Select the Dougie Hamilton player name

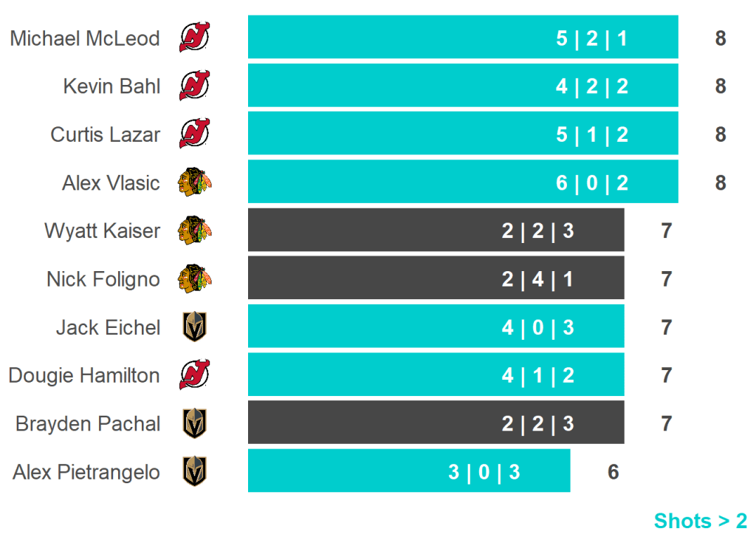(x=84, y=375)
